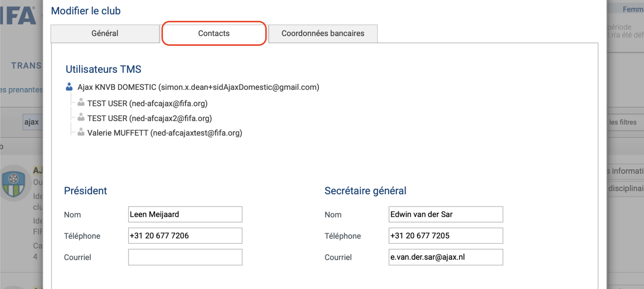Click the grey icon beside ned-afcajax@fifa.org
This screenshot has width=644, height=289.
tap(81, 102)
